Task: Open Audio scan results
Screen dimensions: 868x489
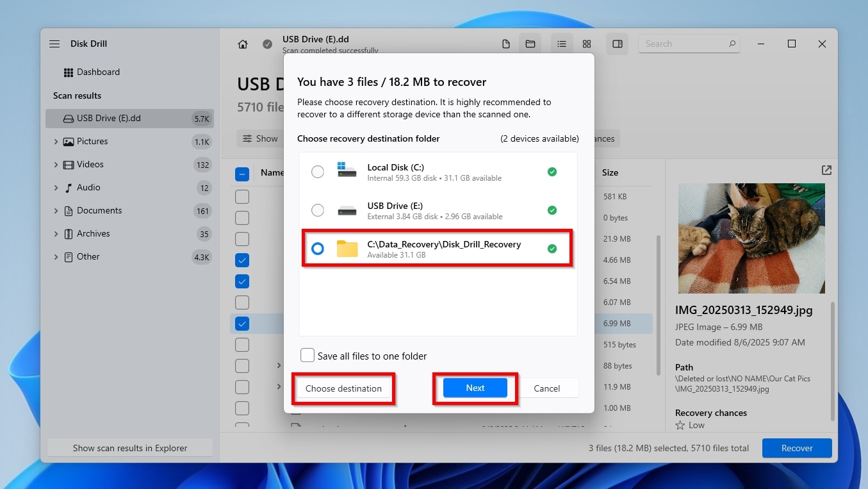Action: (x=88, y=188)
